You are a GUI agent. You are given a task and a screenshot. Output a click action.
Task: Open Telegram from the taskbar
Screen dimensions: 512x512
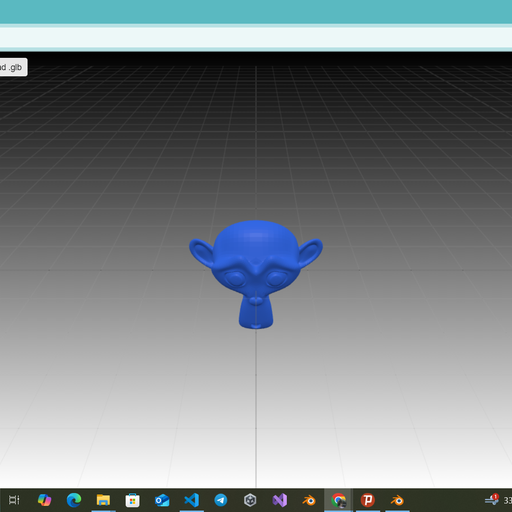[221, 500]
